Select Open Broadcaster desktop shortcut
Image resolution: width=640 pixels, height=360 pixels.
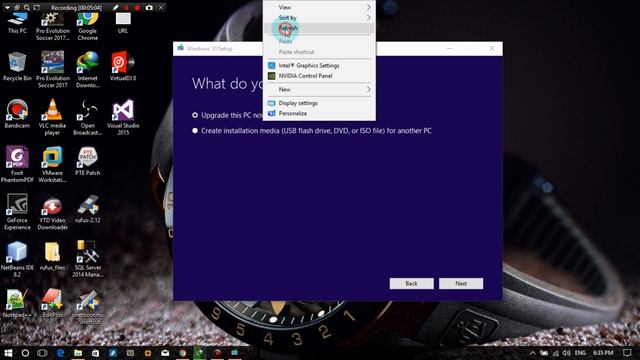88,117
